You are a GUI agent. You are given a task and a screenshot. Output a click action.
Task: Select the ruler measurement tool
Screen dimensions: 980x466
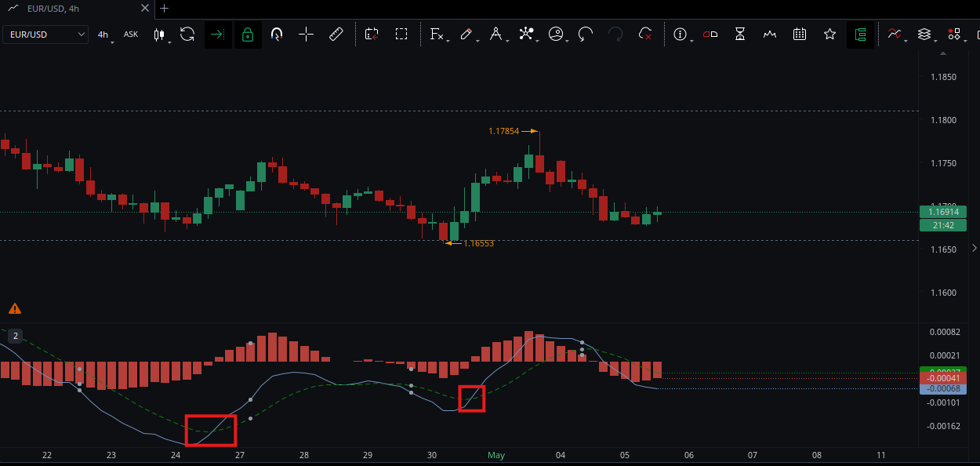336,35
